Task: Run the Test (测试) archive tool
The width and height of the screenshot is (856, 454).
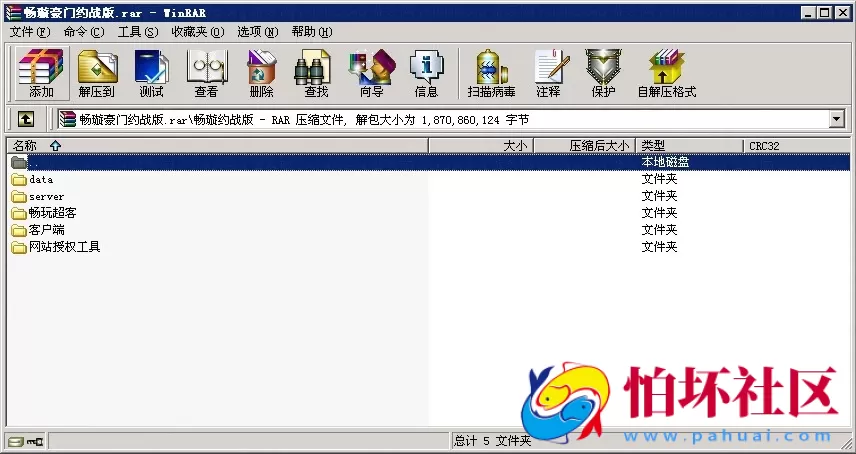Action: tap(151, 72)
